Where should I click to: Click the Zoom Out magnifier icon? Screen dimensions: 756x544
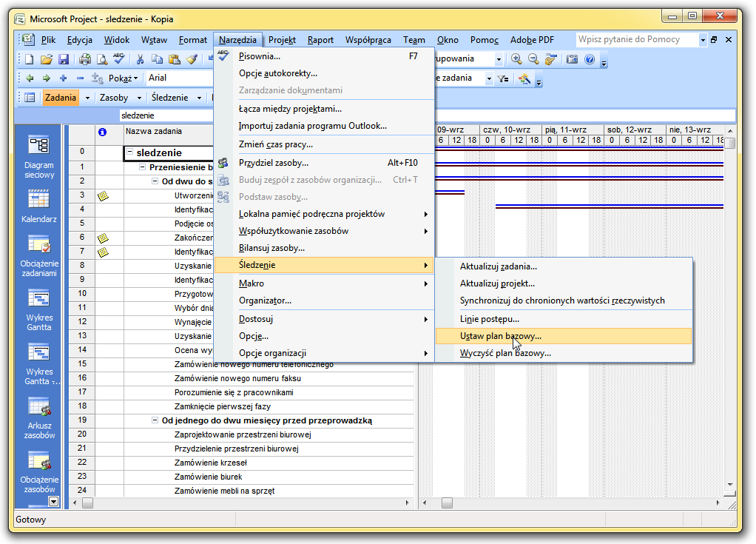point(533,59)
